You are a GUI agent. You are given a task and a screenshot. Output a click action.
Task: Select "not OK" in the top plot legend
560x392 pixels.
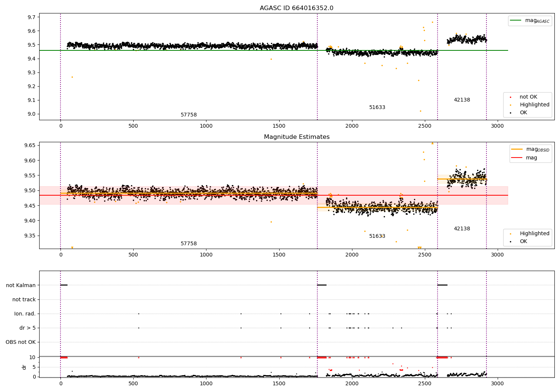pyautogui.click(x=528, y=97)
